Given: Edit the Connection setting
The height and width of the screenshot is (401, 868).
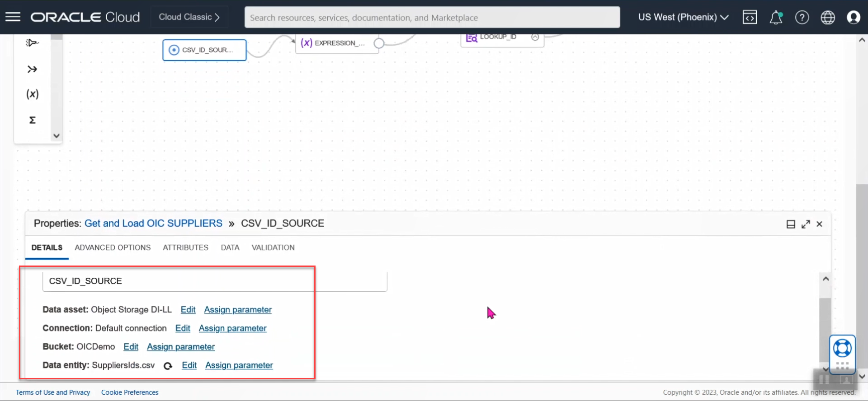Looking at the screenshot, I should [183, 328].
